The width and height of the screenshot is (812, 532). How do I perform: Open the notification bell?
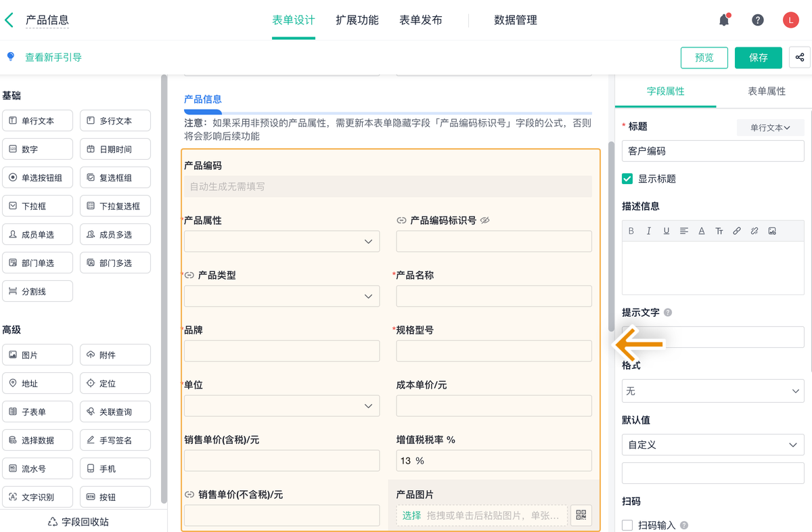pyautogui.click(x=724, y=20)
